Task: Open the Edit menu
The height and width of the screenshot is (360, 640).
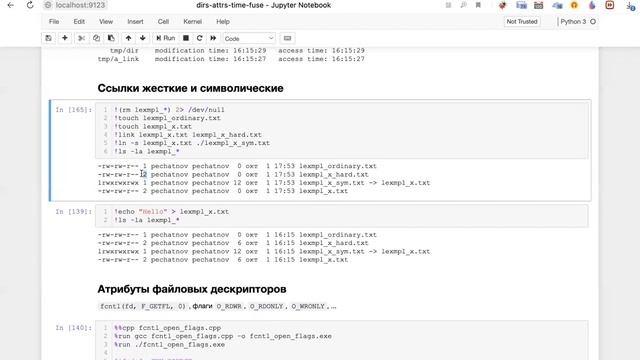Action: click(79, 22)
